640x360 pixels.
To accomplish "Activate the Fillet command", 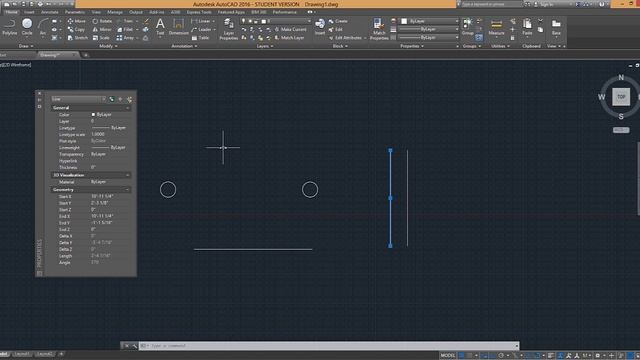I will point(125,29).
